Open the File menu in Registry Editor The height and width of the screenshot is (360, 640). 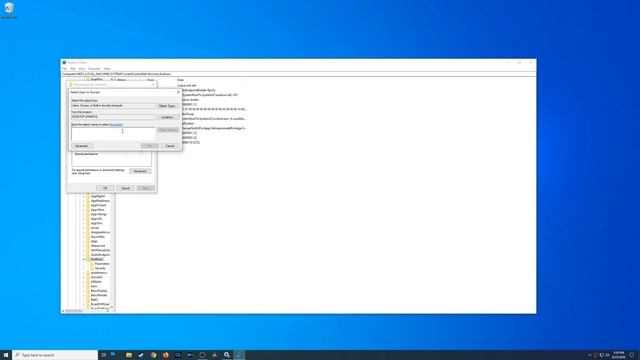[64, 69]
